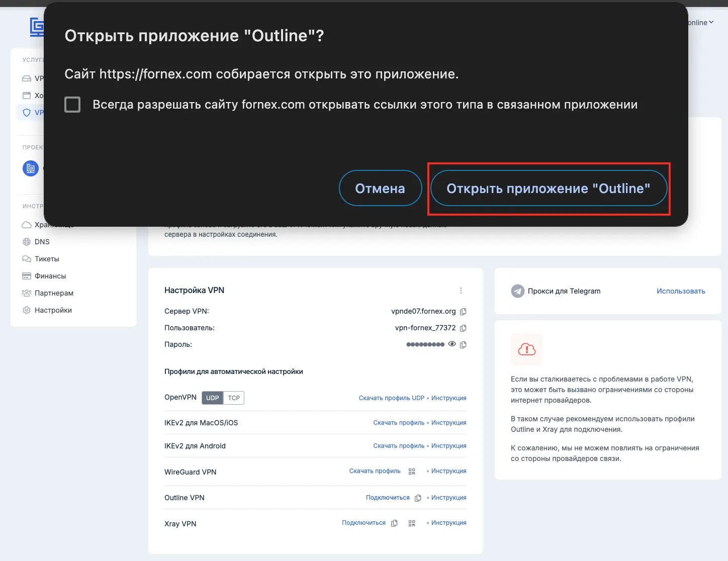Open Настройки in the sidebar
This screenshot has height=561, width=728.
(x=53, y=310)
